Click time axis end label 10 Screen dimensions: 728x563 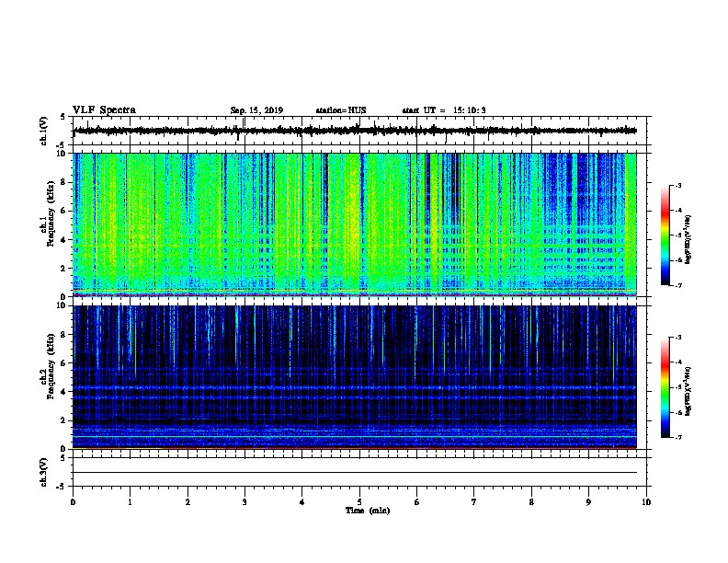coord(646,501)
